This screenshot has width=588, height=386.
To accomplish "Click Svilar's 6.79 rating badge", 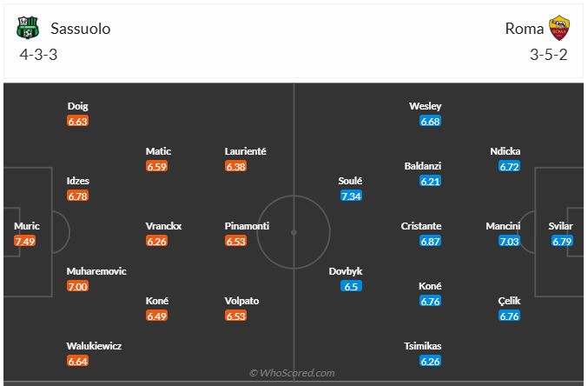I will [x=563, y=241].
